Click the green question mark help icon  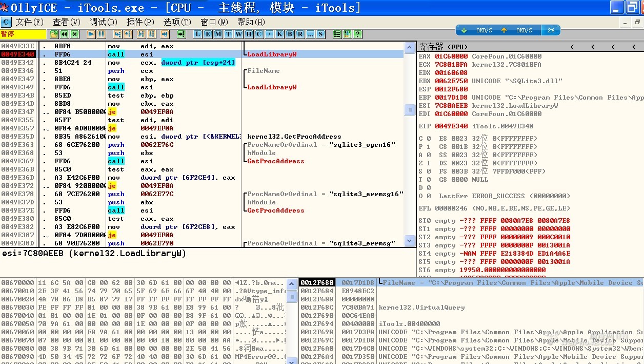[x=357, y=34]
